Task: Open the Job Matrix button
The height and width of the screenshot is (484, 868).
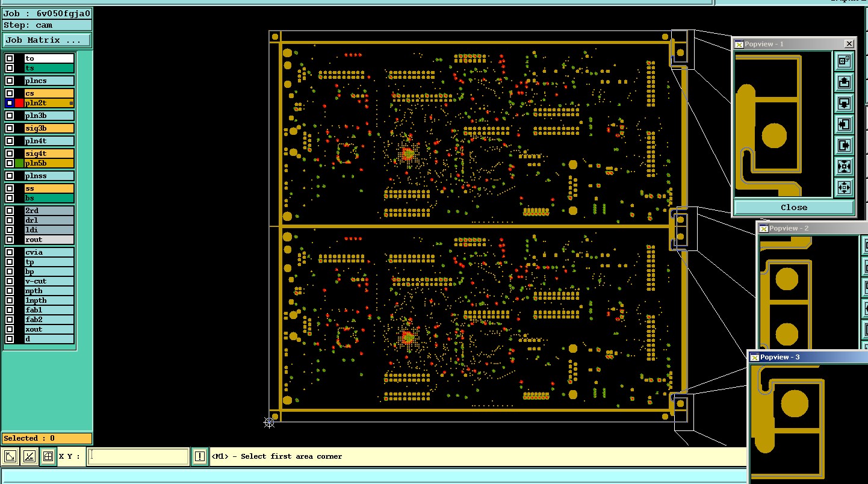Action: tap(47, 40)
